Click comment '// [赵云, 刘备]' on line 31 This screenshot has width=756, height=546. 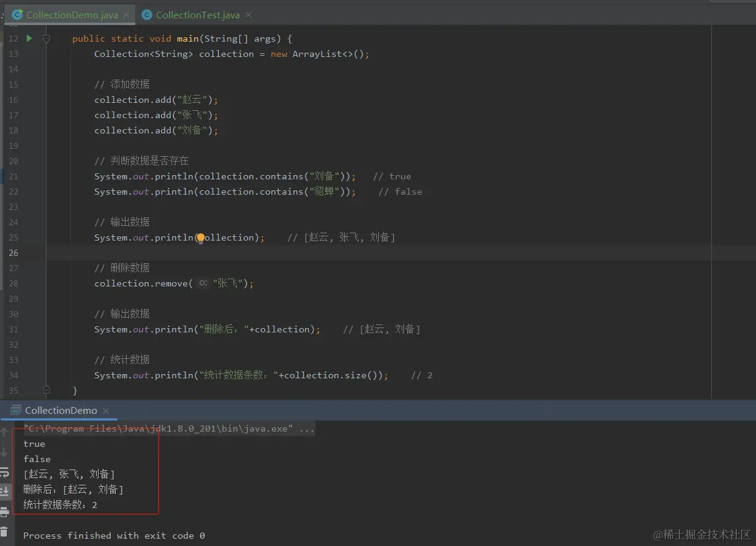pos(381,329)
